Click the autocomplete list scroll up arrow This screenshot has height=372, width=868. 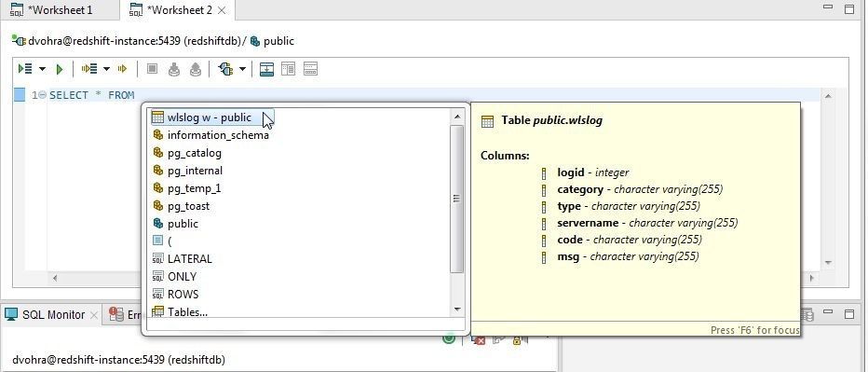point(457,117)
